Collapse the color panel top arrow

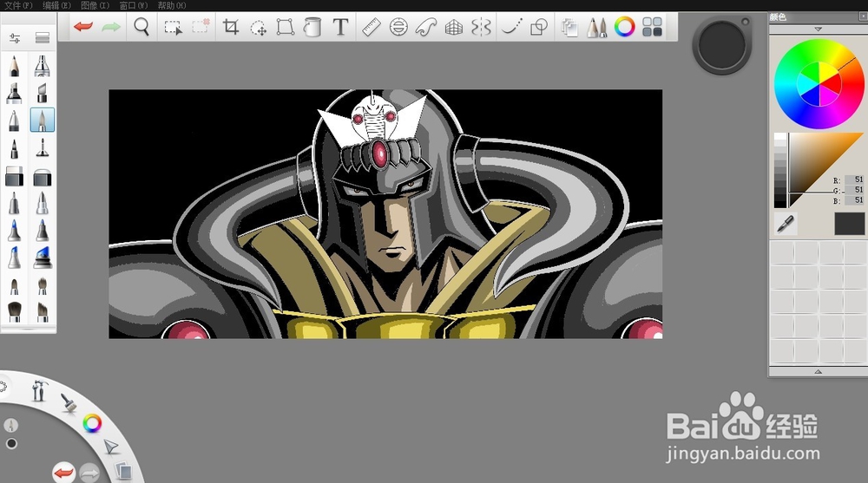(819, 29)
